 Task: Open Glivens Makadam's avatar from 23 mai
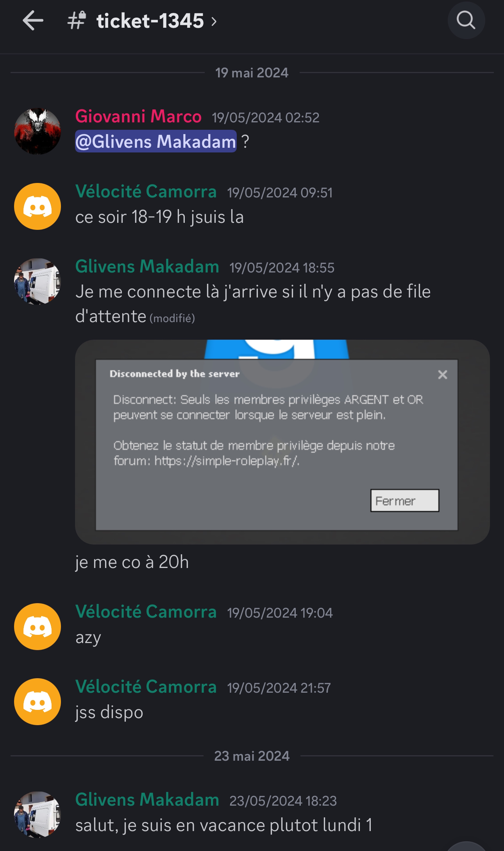pyautogui.click(x=38, y=815)
